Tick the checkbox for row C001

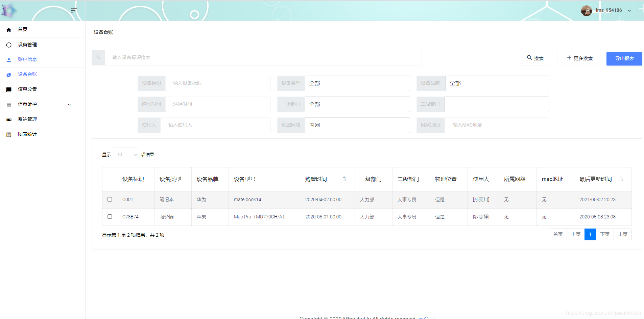coord(110,200)
